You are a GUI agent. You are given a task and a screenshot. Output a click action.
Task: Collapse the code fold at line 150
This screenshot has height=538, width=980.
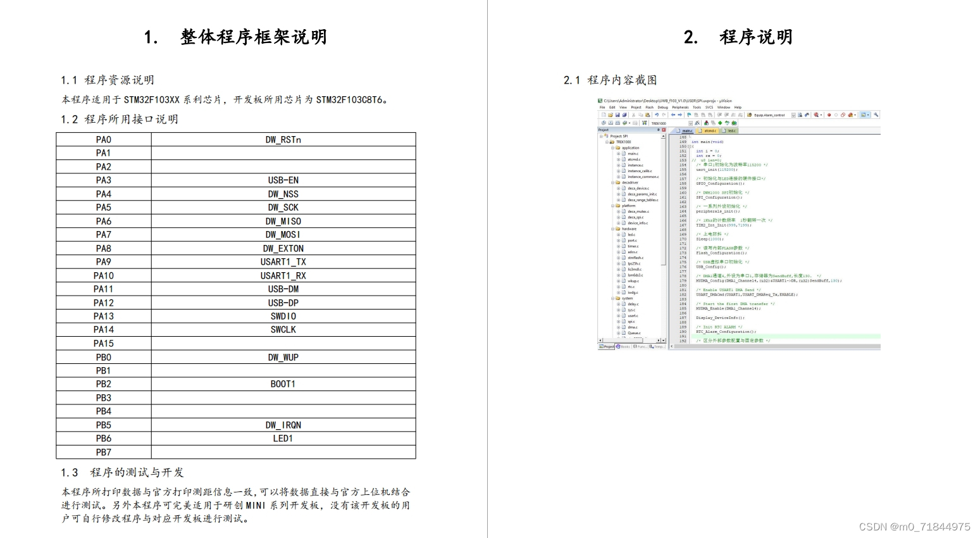point(690,146)
